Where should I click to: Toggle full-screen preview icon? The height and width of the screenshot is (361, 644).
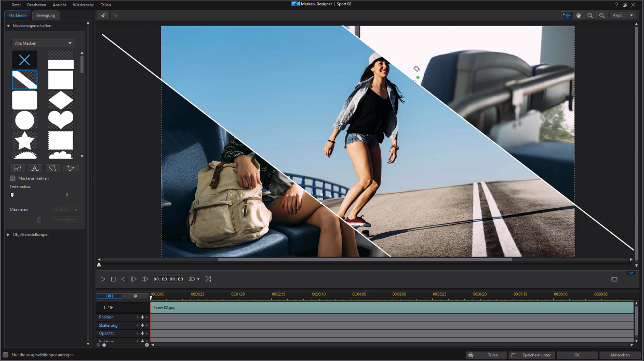point(208,279)
